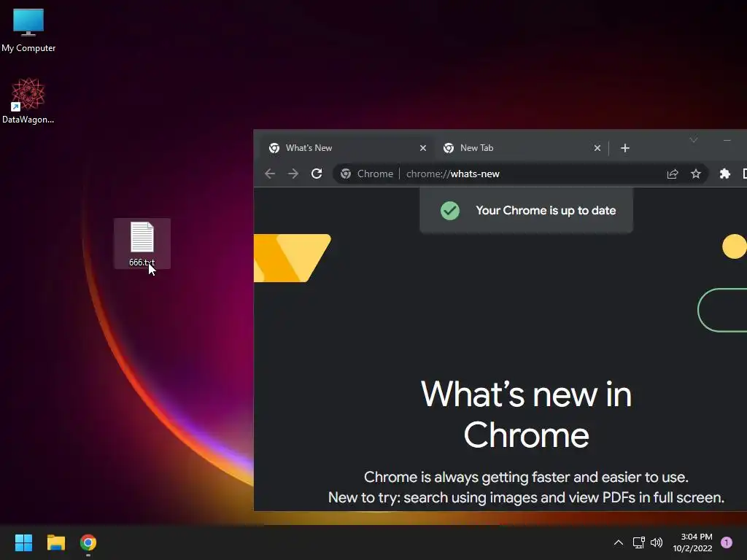Close the New Tab tab
This screenshot has height=560, width=747.
coord(597,148)
